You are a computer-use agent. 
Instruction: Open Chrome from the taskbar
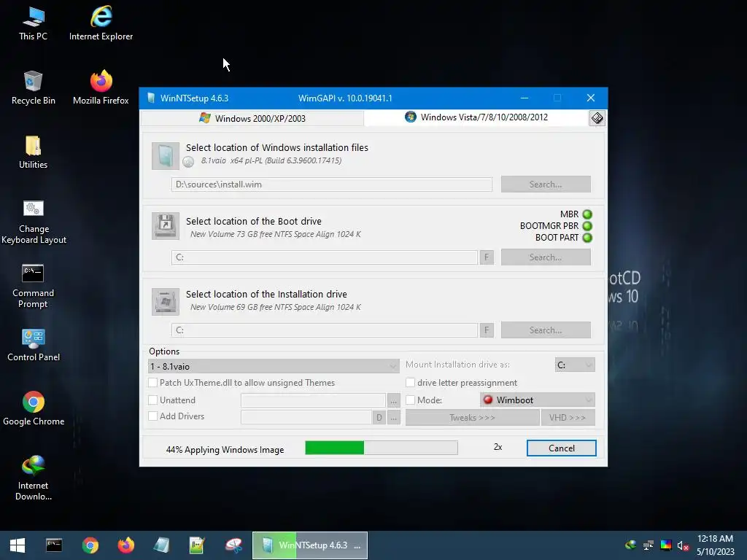coord(90,545)
